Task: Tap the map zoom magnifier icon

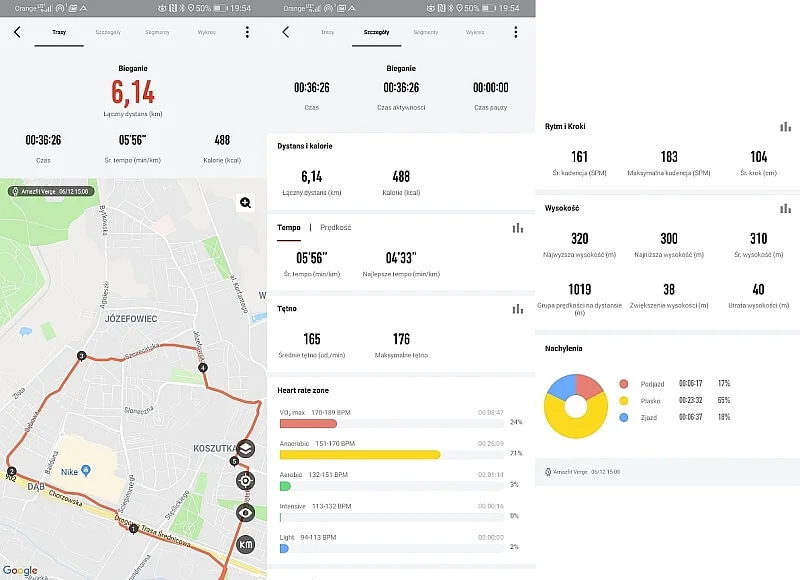Action: (x=245, y=203)
